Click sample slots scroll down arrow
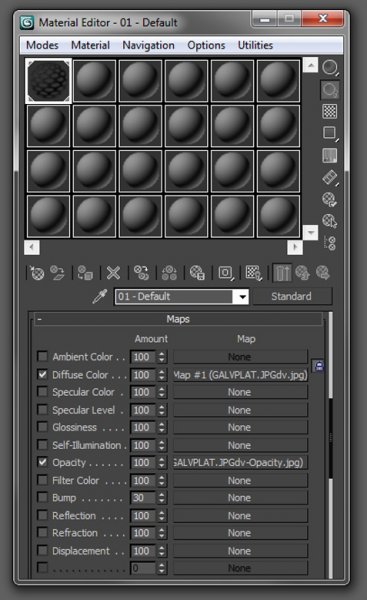This screenshot has height=600, width=367. [x=310, y=232]
